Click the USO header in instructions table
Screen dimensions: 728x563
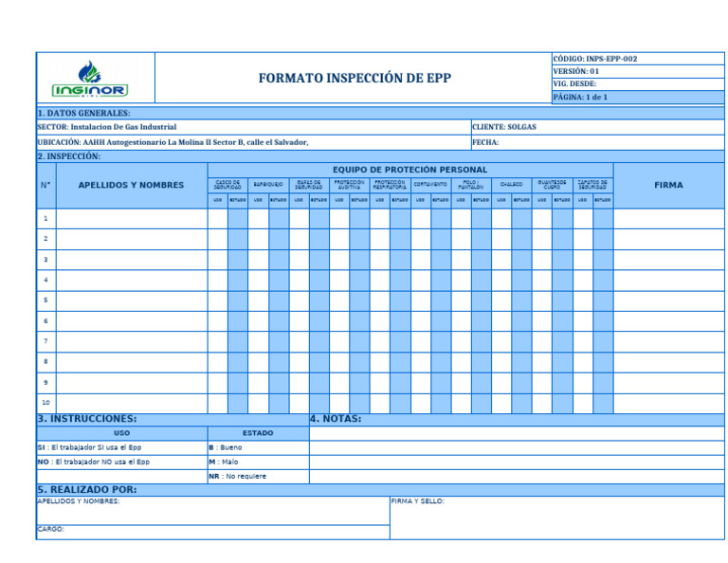(x=122, y=433)
